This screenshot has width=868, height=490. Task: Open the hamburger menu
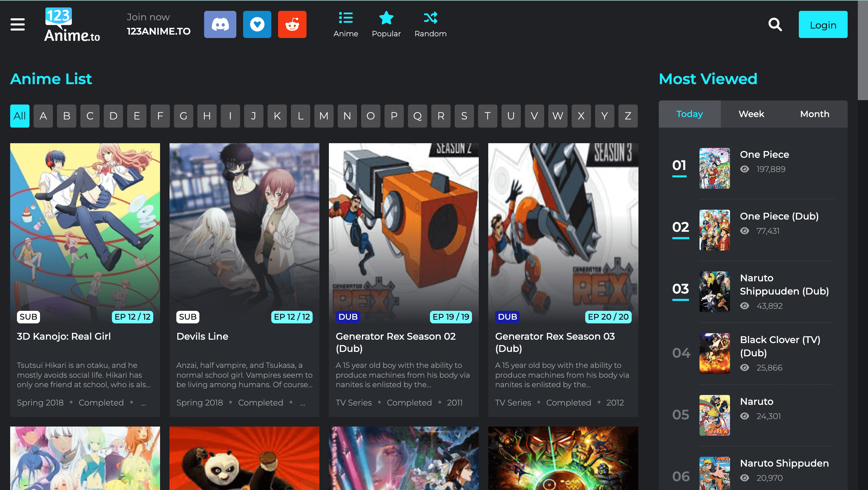(x=18, y=24)
